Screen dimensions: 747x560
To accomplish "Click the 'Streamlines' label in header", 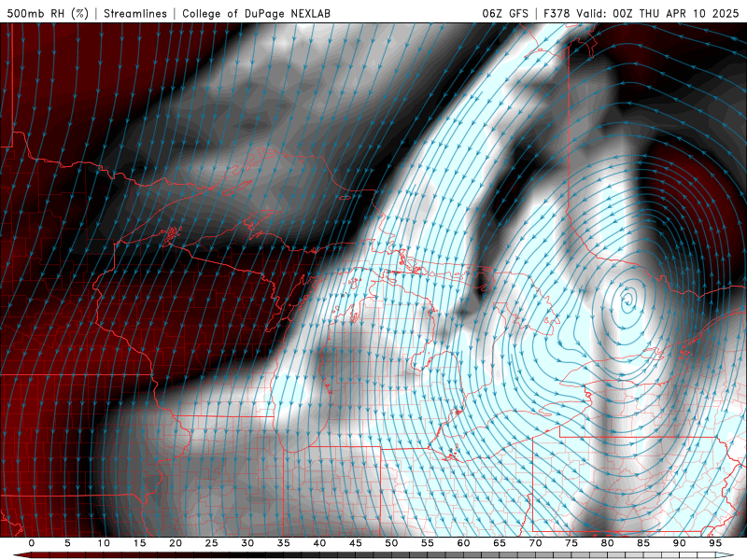I will 135,13.
